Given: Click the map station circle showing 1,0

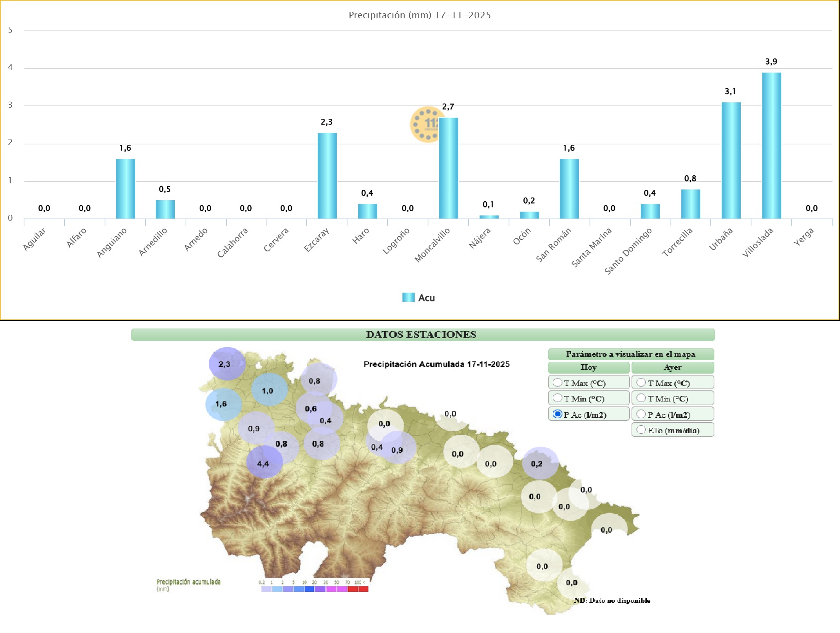Looking at the screenshot, I should point(270,390).
